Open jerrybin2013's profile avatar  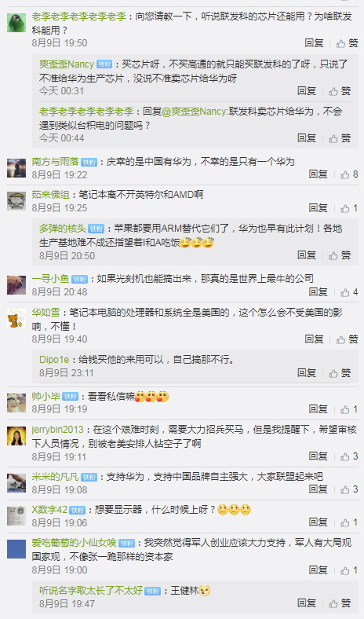(16, 436)
